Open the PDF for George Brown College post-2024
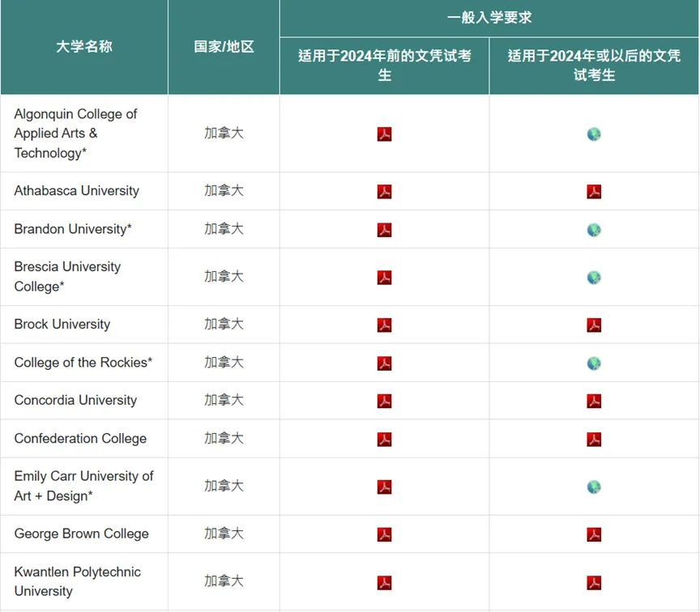Screen dimensions: 700x612 [x=594, y=533]
